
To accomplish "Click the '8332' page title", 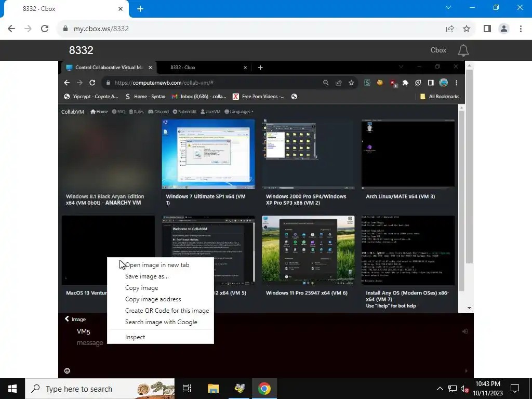I will [x=81, y=50].
